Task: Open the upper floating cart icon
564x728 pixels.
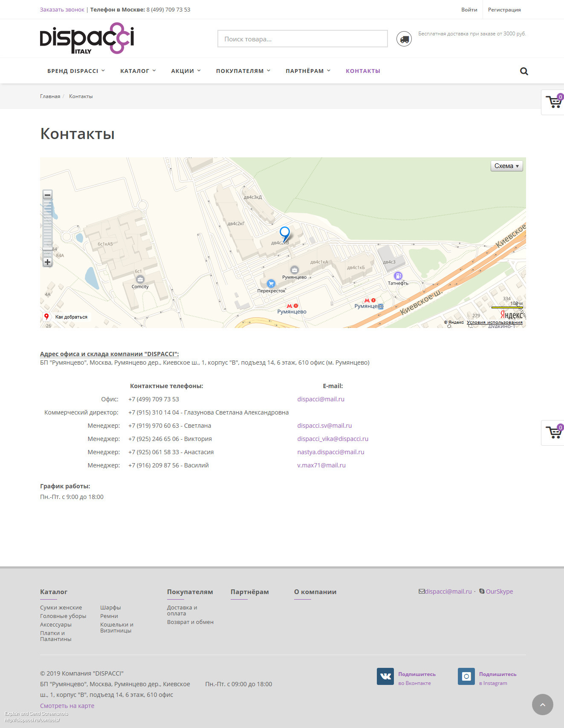Action: pos(555,102)
